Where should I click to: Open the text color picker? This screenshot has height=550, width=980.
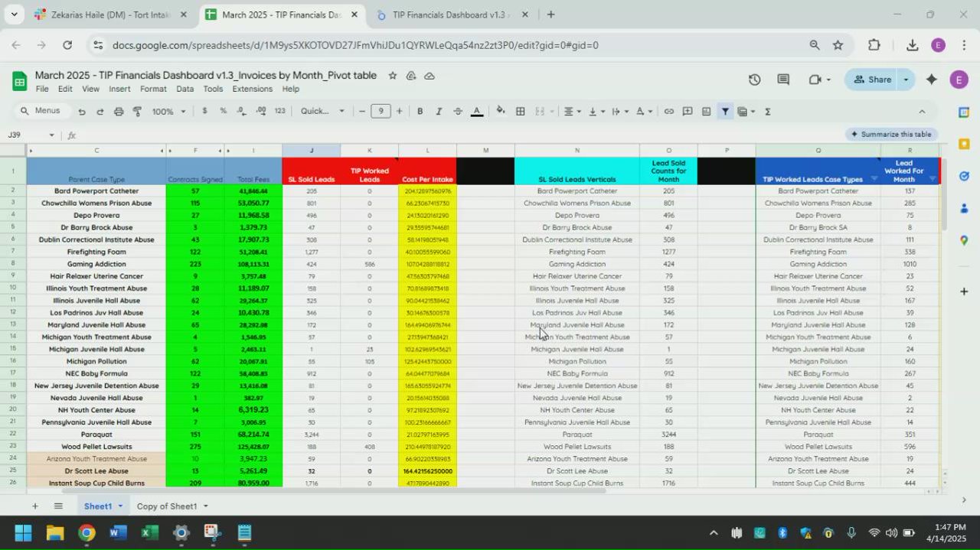point(476,111)
